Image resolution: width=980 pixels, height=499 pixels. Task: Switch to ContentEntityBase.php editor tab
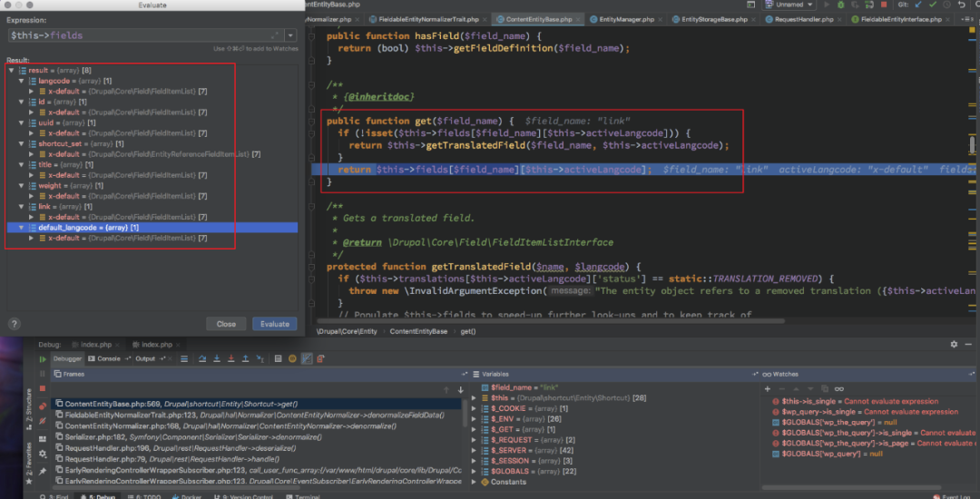[x=538, y=19]
